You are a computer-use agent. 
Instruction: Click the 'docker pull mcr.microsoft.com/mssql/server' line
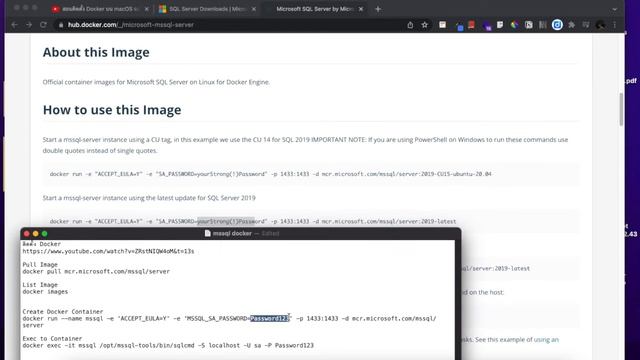(x=96, y=271)
